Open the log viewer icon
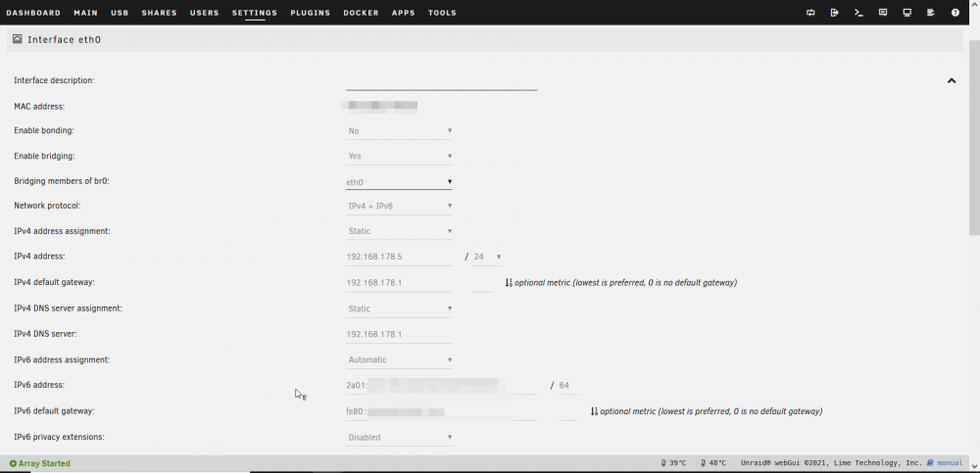The image size is (980, 473). [931, 13]
